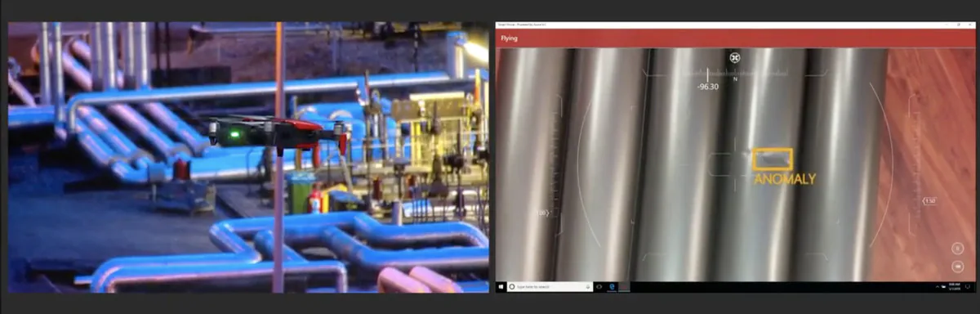Show hidden system tray icons
Screen dimensions: 980x314
click(938, 287)
